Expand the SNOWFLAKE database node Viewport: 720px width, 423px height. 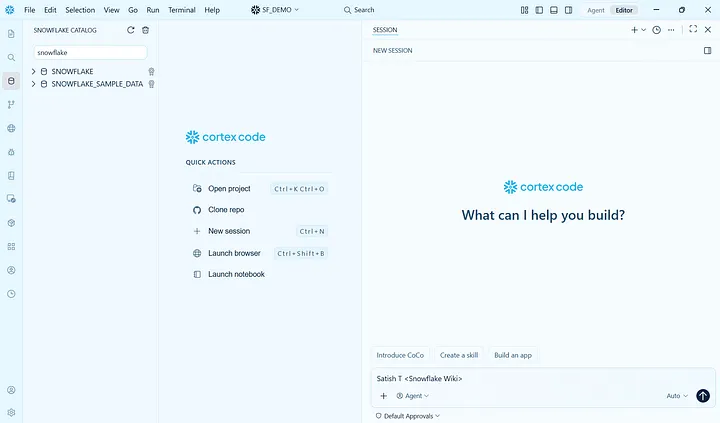(33, 71)
